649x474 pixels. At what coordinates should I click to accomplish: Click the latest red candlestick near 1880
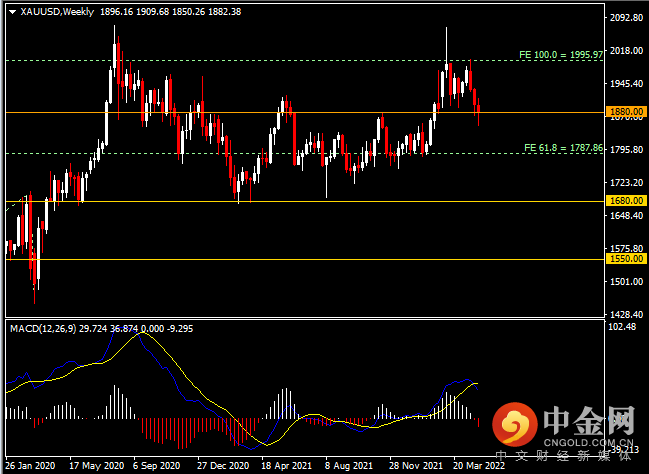[x=478, y=112]
